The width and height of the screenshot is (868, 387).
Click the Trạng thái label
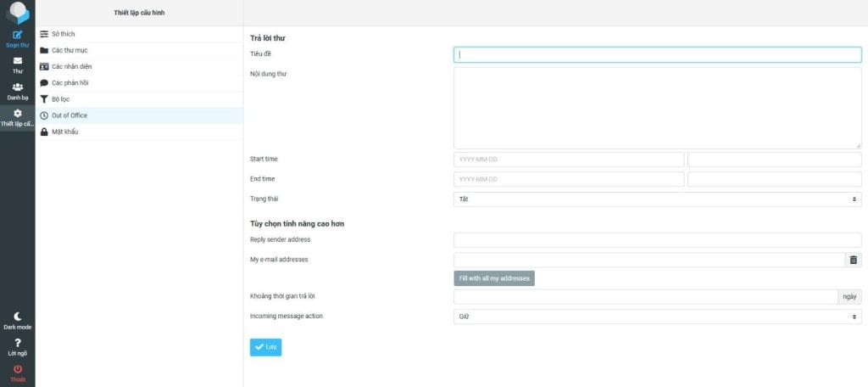263,199
